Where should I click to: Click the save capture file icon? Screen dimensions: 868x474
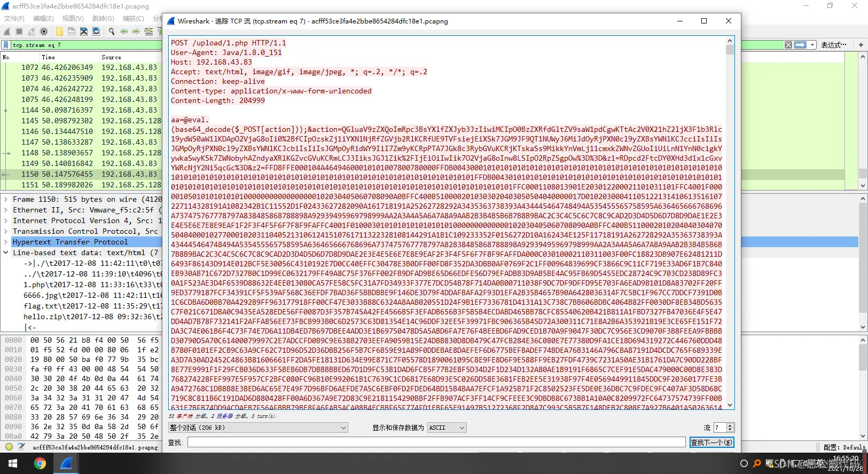point(72,31)
